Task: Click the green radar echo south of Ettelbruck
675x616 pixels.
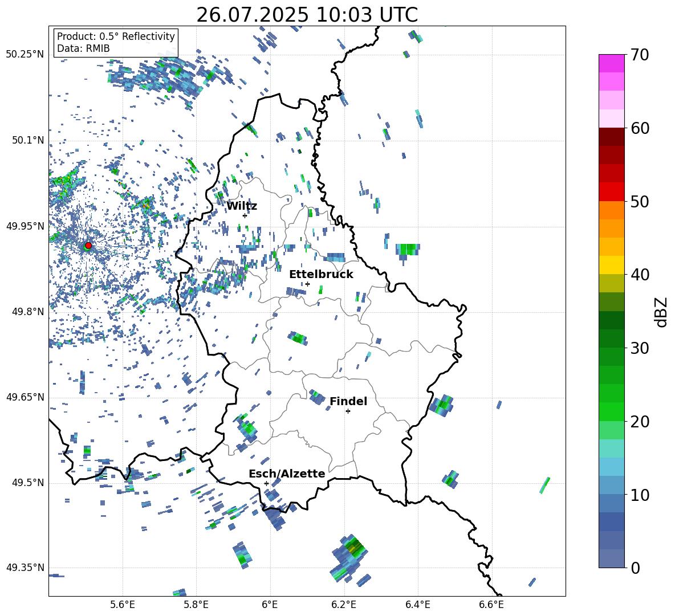Action: 298,338
